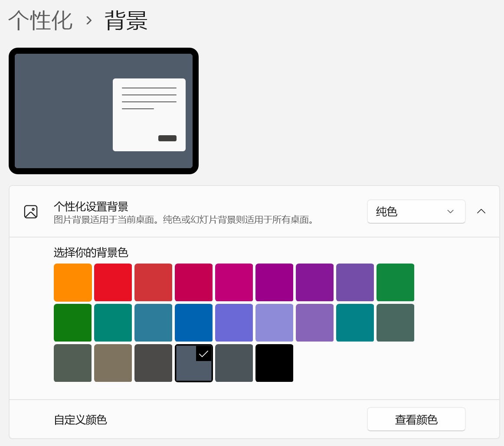Set the background to the black swatch

point(275,363)
